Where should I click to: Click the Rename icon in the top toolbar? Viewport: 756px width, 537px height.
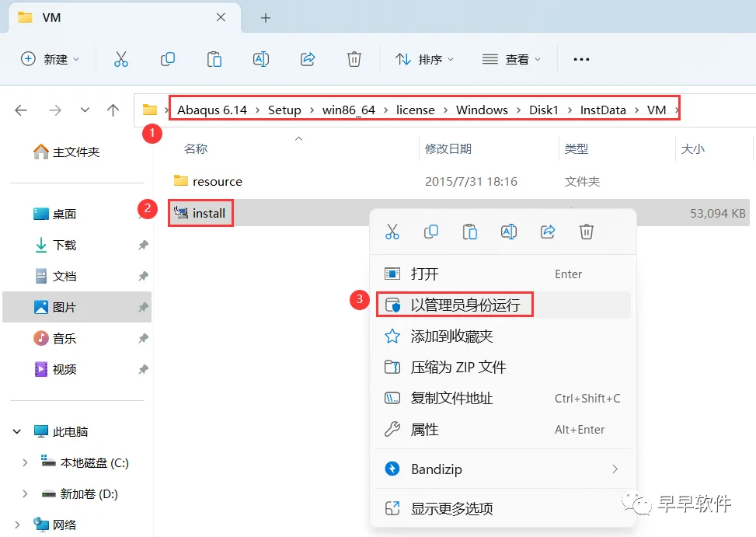(261, 59)
